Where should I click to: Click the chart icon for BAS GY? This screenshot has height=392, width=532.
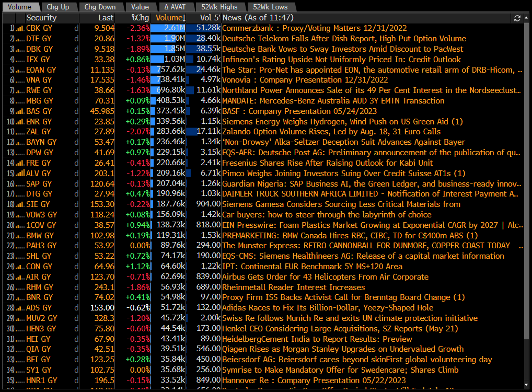coord(20,112)
